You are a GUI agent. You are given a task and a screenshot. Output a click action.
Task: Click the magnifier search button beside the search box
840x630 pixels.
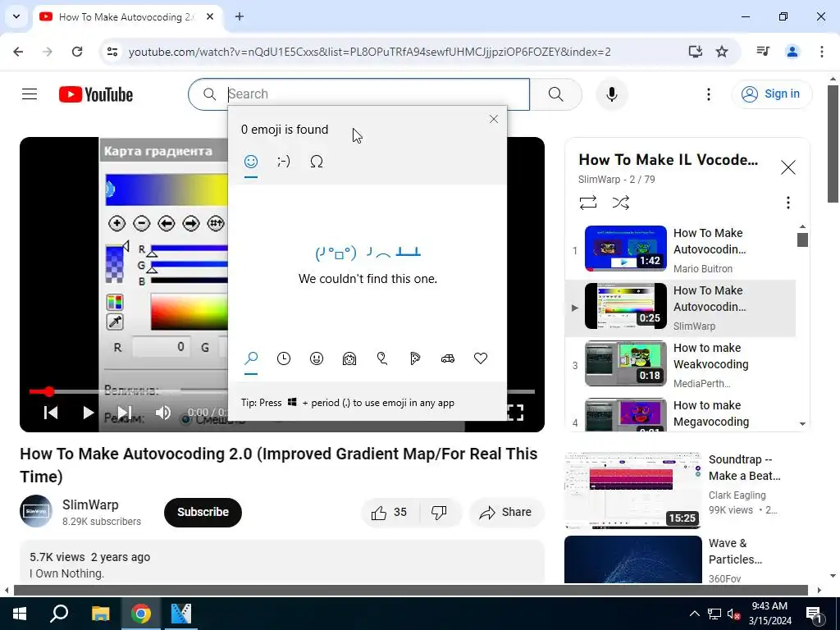click(555, 94)
